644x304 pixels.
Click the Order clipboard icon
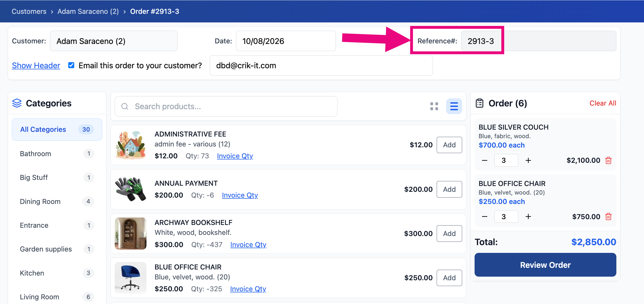(x=480, y=103)
